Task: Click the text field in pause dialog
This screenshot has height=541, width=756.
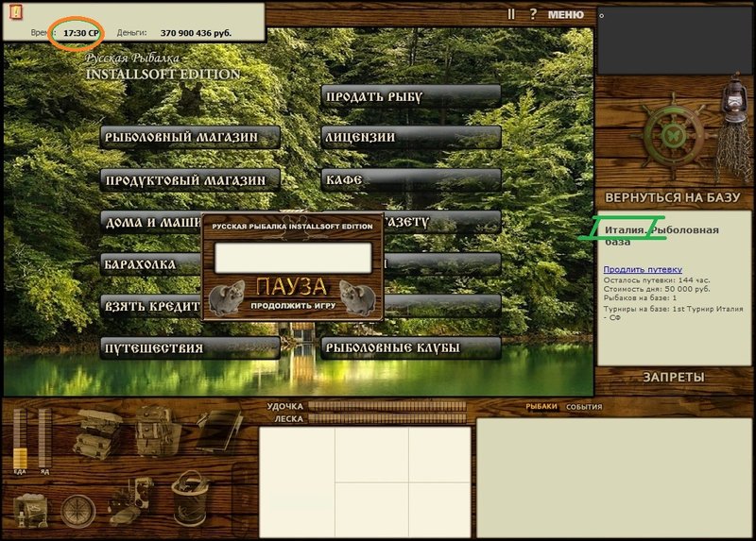Action: pyautogui.click(x=293, y=258)
